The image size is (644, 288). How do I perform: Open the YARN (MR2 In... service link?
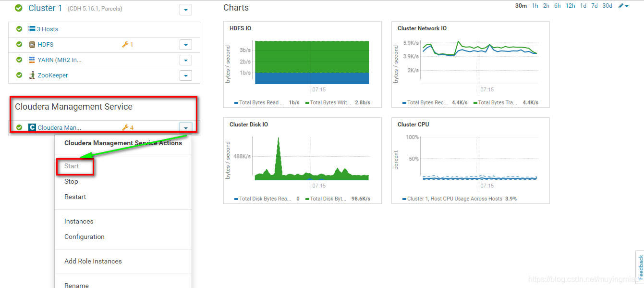(60, 60)
